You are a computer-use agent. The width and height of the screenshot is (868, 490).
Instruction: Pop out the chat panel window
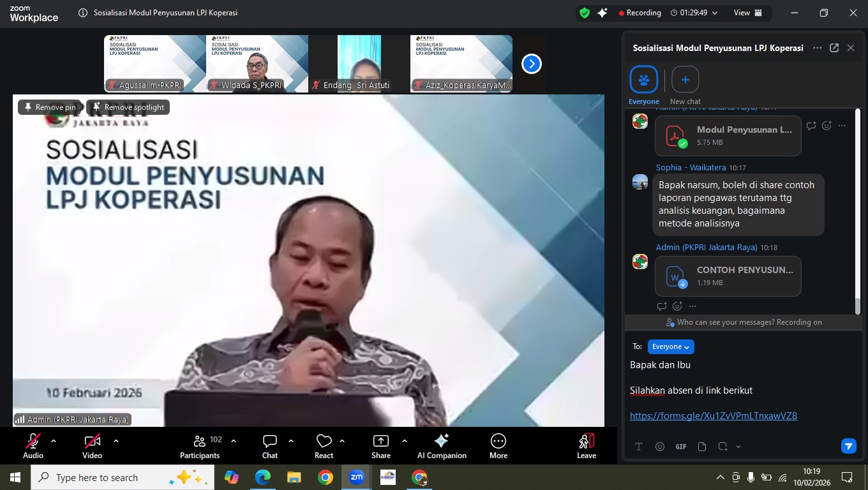click(834, 48)
